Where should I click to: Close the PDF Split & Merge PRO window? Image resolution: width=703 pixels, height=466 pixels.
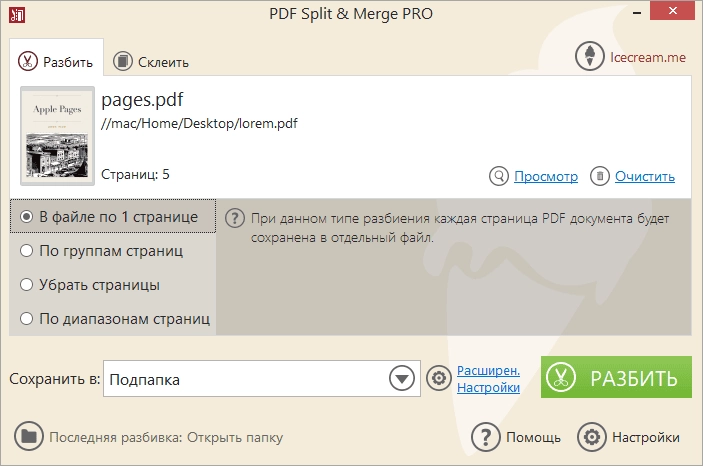(x=673, y=11)
